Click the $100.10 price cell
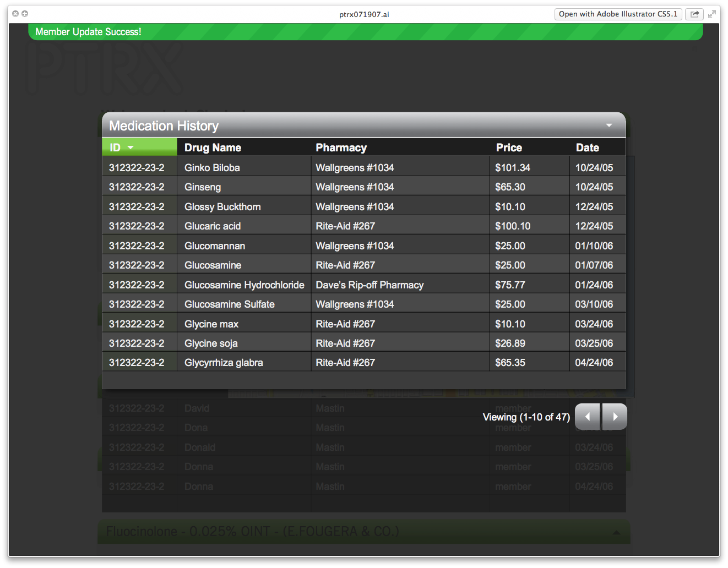728x568 pixels. click(x=513, y=226)
